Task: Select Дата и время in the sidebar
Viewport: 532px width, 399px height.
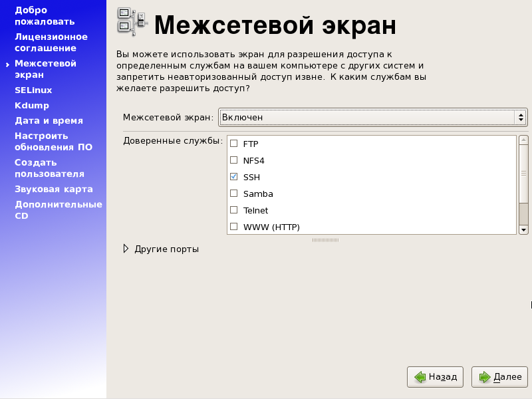Action: point(49,120)
